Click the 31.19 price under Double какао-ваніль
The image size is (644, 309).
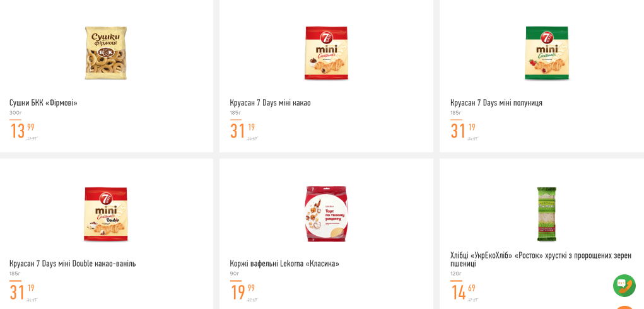pyautogui.click(x=21, y=291)
